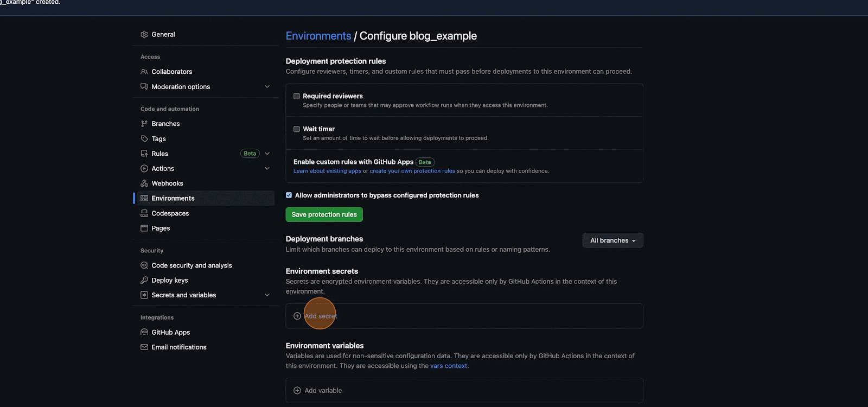Click the Tags label icon
The width and height of the screenshot is (868, 407).
pyautogui.click(x=144, y=139)
